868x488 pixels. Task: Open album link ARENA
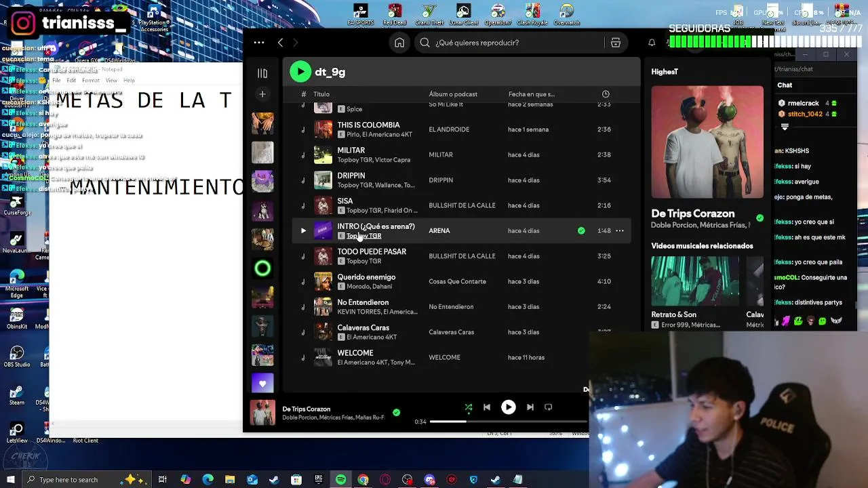click(x=439, y=230)
